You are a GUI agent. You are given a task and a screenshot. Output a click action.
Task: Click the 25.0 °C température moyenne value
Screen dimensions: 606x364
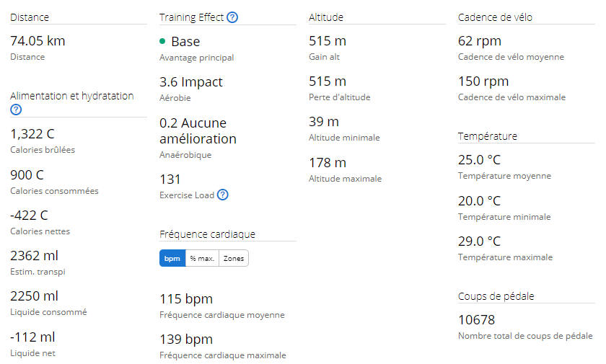[x=479, y=160]
